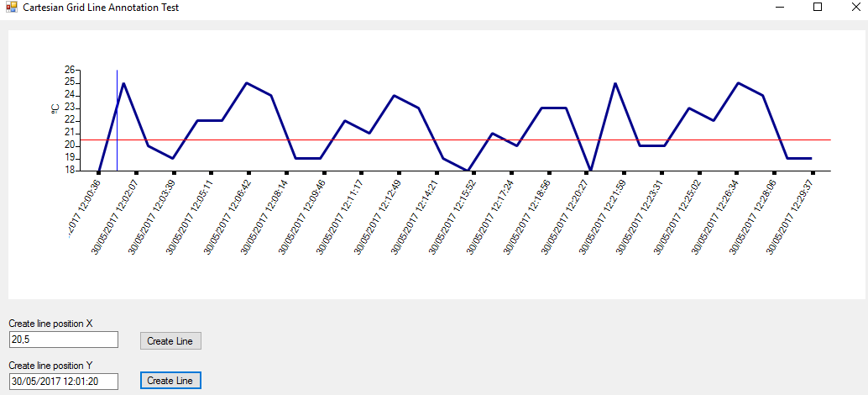The height and width of the screenshot is (395, 868).
Task: Click the application icon in title bar
Action: [x=12, y=8]
